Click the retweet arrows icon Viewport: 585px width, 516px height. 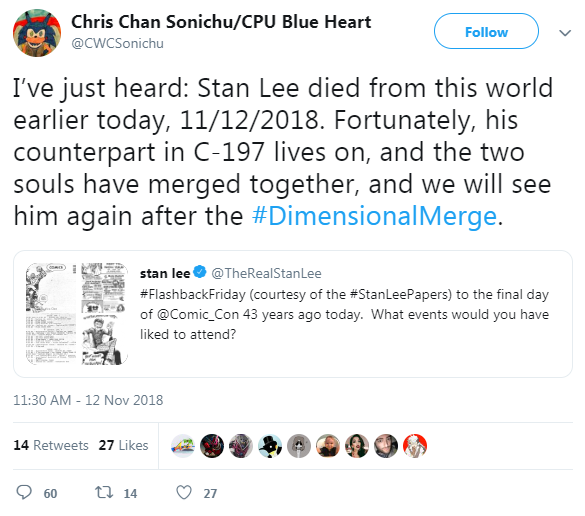click(x=104, y=492)
